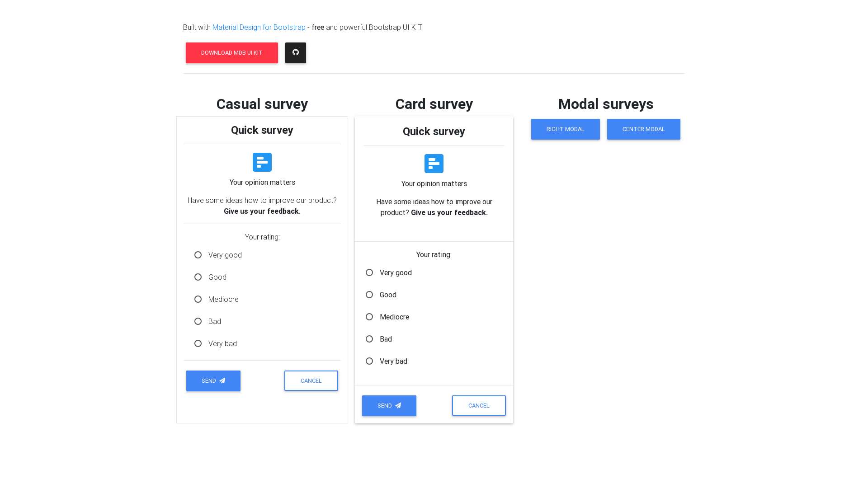
Task: Click the Material Design for Bootstrap link
Action: 259,27
